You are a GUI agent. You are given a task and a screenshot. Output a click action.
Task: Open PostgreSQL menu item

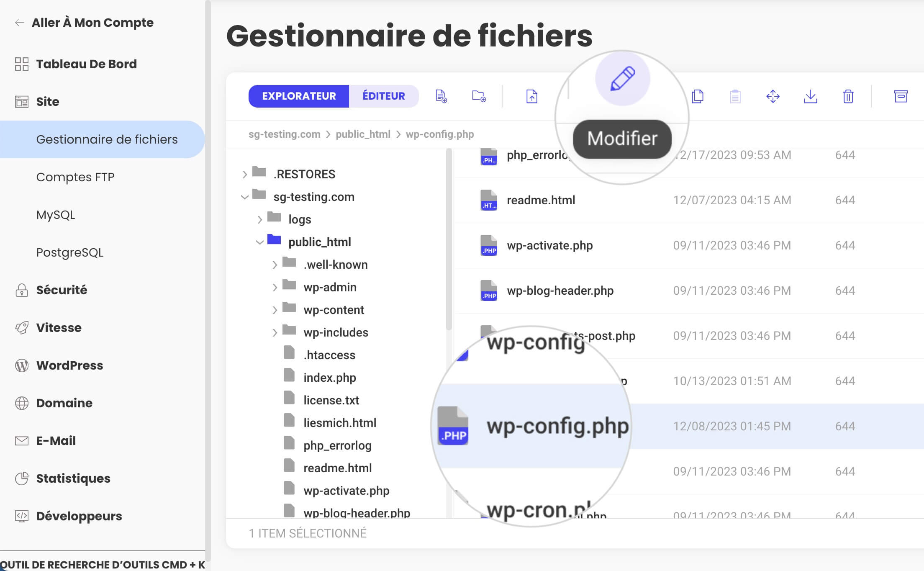[69, 252]
